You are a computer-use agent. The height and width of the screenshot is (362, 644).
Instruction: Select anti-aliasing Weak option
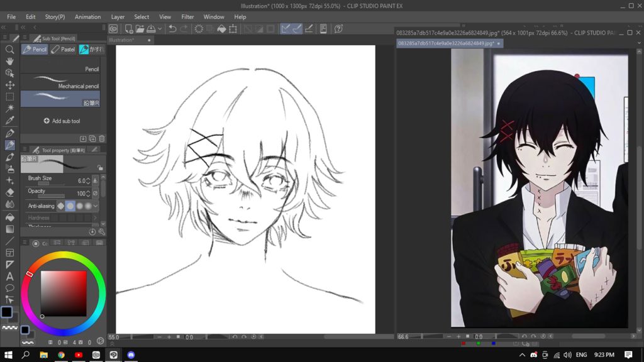(x=70, y=206)
